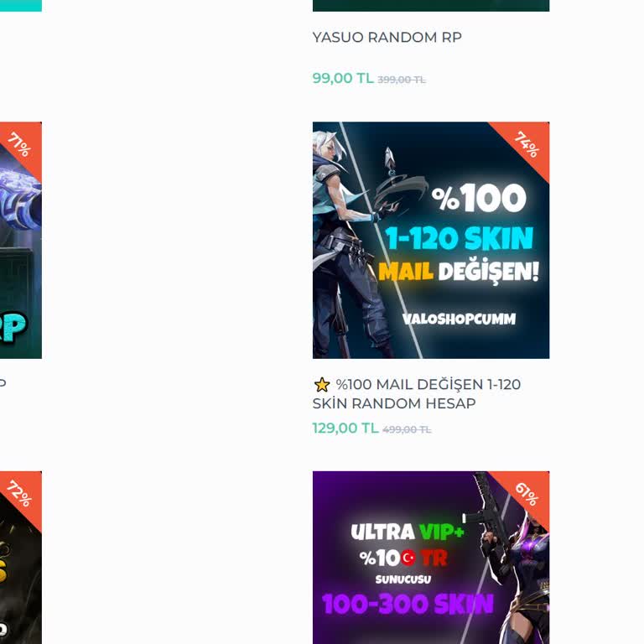Click the dark green image above YASUO RANDOM RP

(x=431, y=6)
